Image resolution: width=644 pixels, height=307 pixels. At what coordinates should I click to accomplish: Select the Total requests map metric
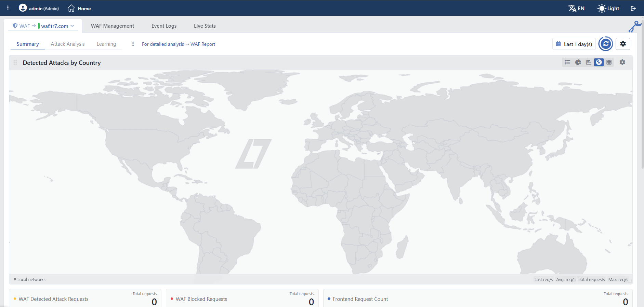pyautogui.click(x=592, y=279)
